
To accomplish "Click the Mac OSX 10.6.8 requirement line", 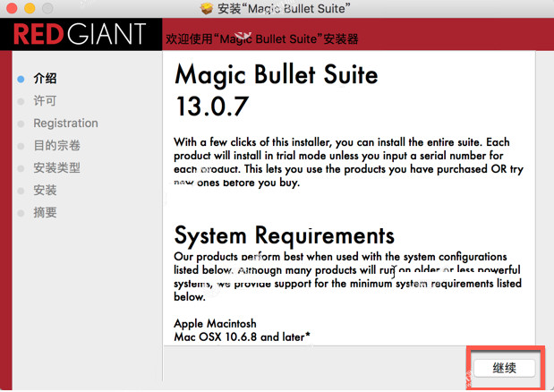I will pos(242,337).
